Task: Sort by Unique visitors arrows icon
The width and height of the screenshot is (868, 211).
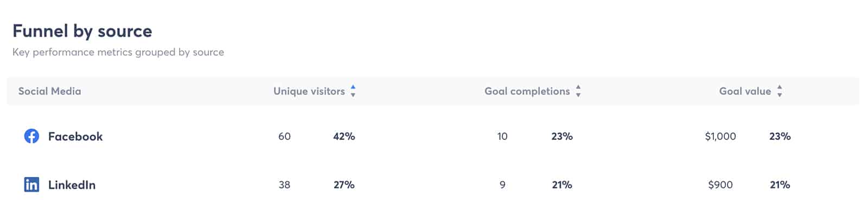Action: (353, 91)
